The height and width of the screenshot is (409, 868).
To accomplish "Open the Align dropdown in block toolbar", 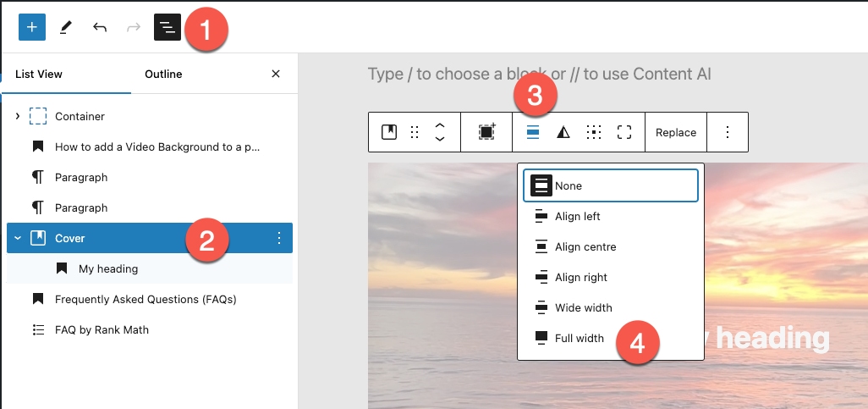I will (x=533, y=132).
